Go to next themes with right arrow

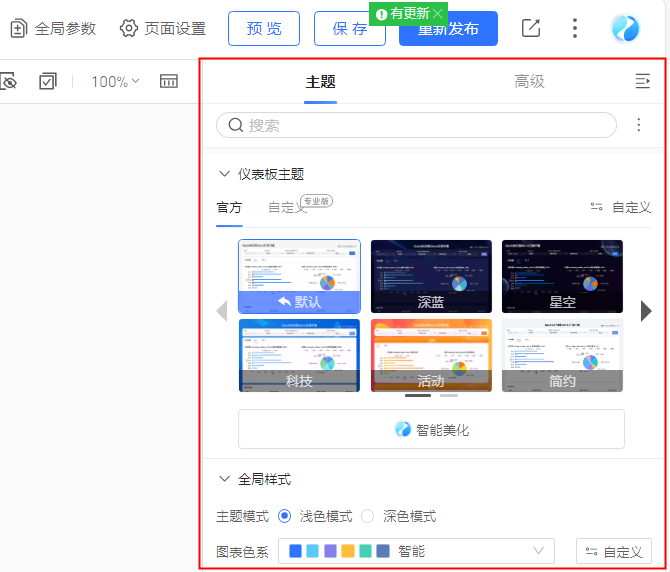[646, 311]
